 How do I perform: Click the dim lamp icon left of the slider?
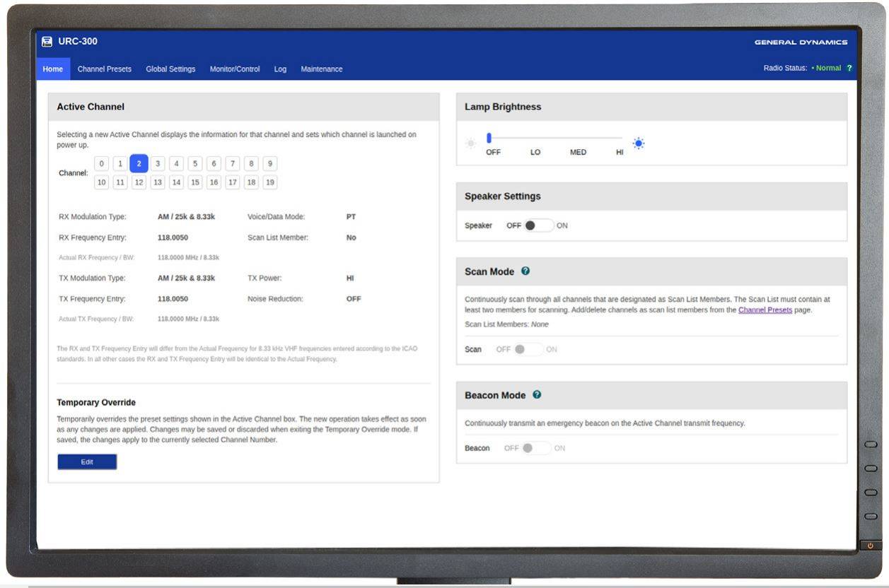(x=470, y=143)
